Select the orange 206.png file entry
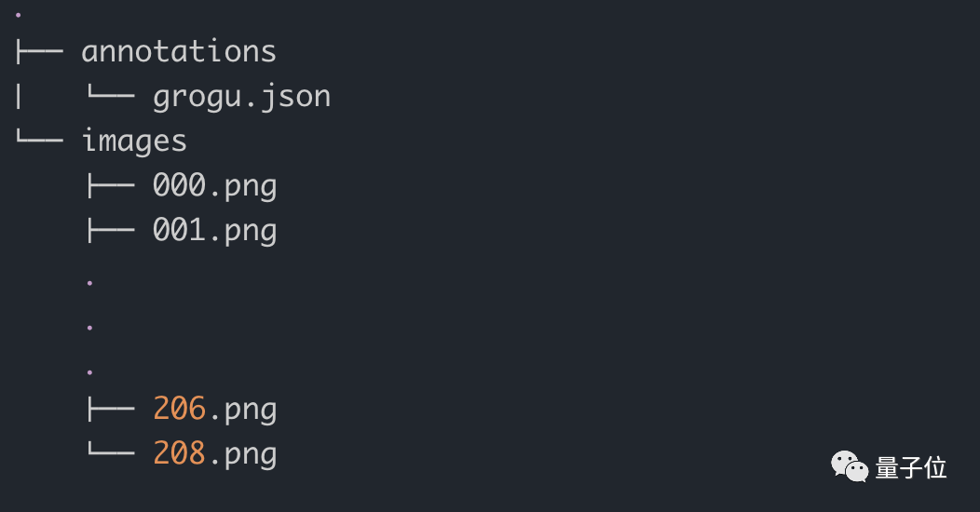 (215, 410)
